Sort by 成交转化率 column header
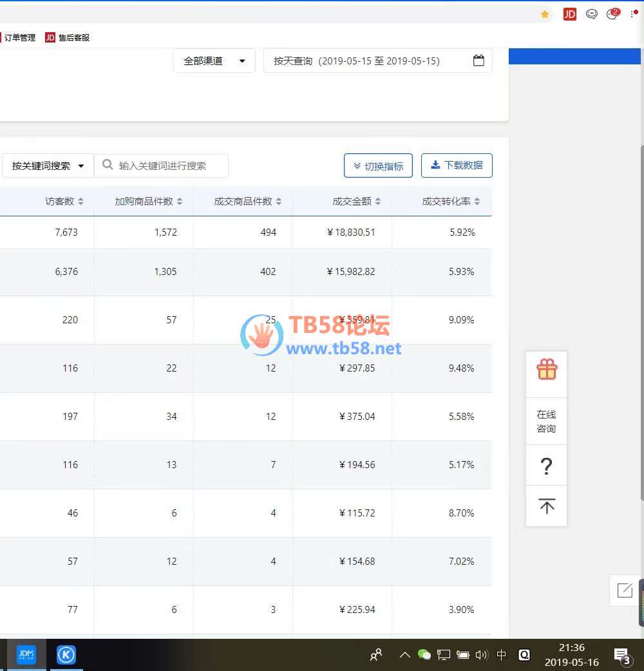Screen dimensions: 644x671 pos(451,202)
